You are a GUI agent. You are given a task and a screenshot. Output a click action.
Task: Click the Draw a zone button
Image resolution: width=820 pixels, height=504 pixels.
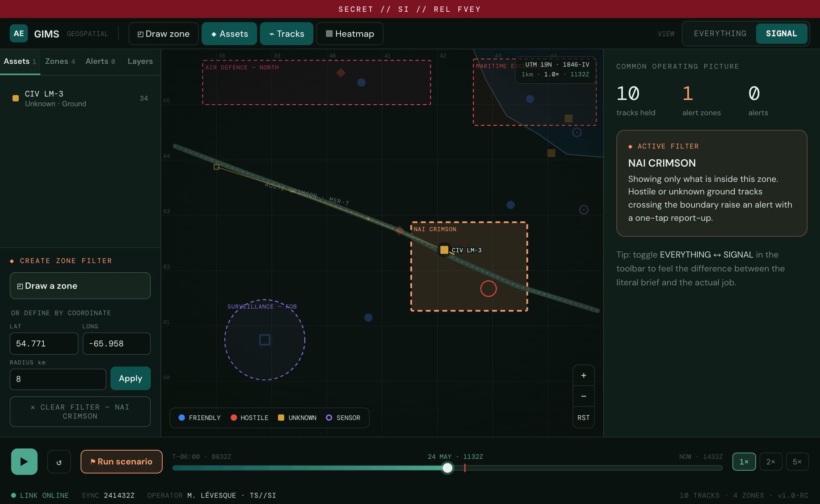[80, 286]
